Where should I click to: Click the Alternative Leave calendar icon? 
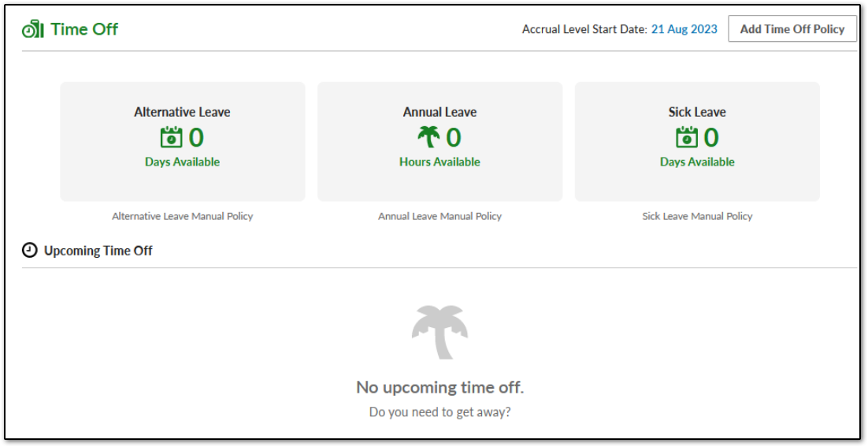(x=171, y=137)
